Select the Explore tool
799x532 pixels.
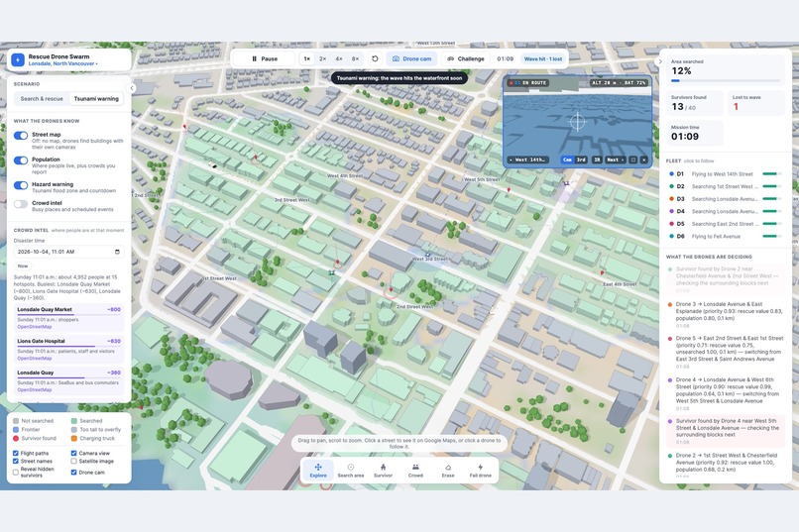[318, 471]
